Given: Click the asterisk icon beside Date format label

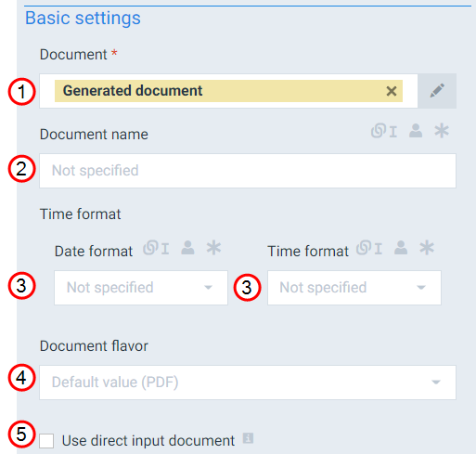Looking at the screenshot, I should [x=213, y=248].
